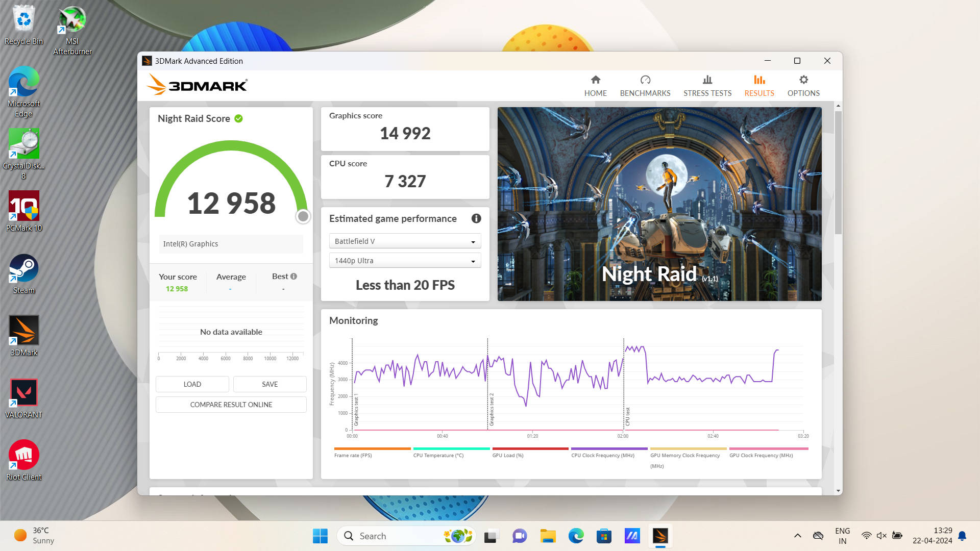Screen dimensions: 980x551
Task: Show hidden system tray icons chevron
Action: pyautogui.click(x=797, y=536)
